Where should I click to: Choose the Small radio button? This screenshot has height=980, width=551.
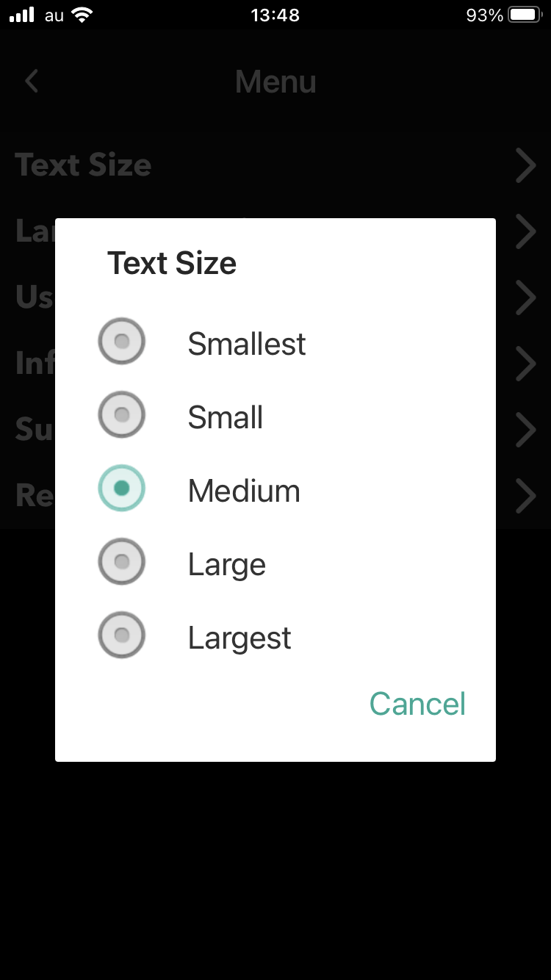click(x=122, y=415)
